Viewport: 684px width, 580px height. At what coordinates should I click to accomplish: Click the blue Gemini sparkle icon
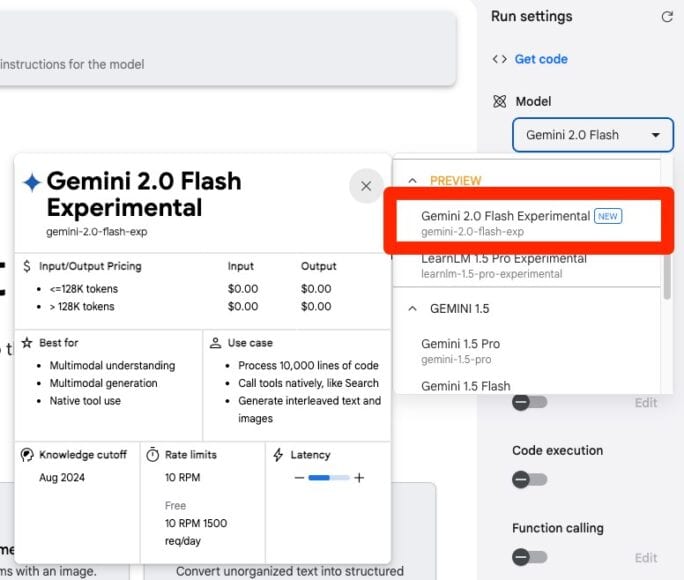pos(32,182)
